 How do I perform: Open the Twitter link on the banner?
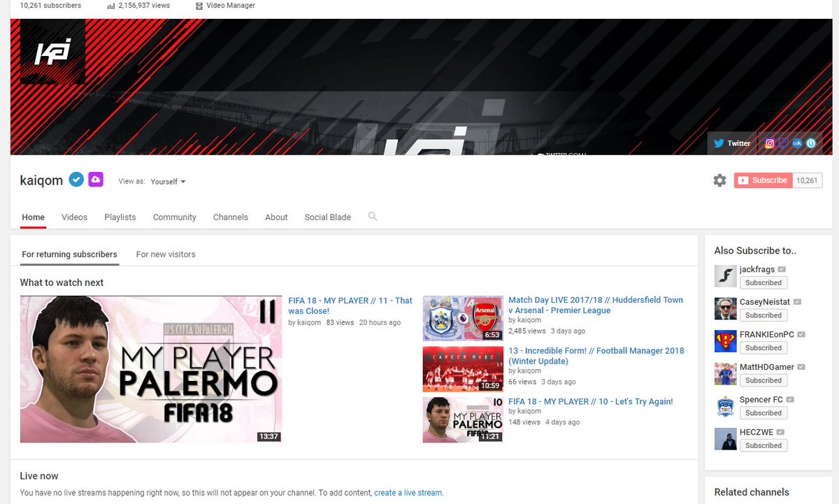pos(731,143)
